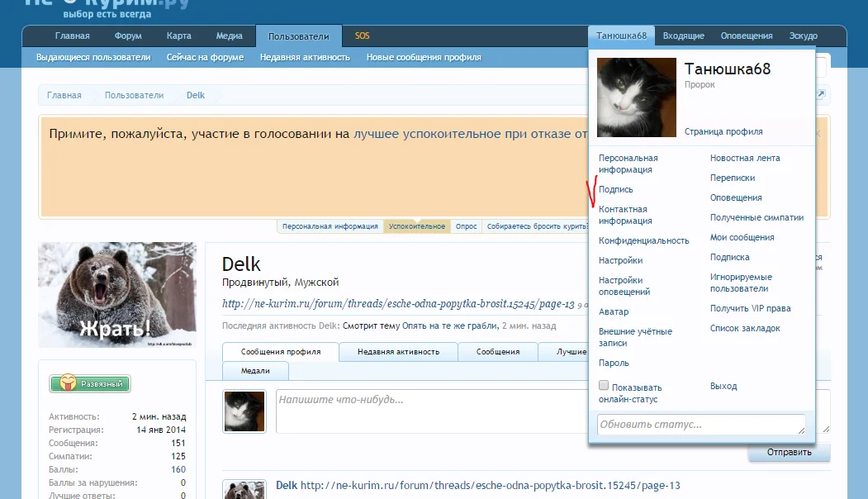Viewport: 868px width, 499px height.
Task: Open Недавняя активность in the subnavigation
Action: 305,58
